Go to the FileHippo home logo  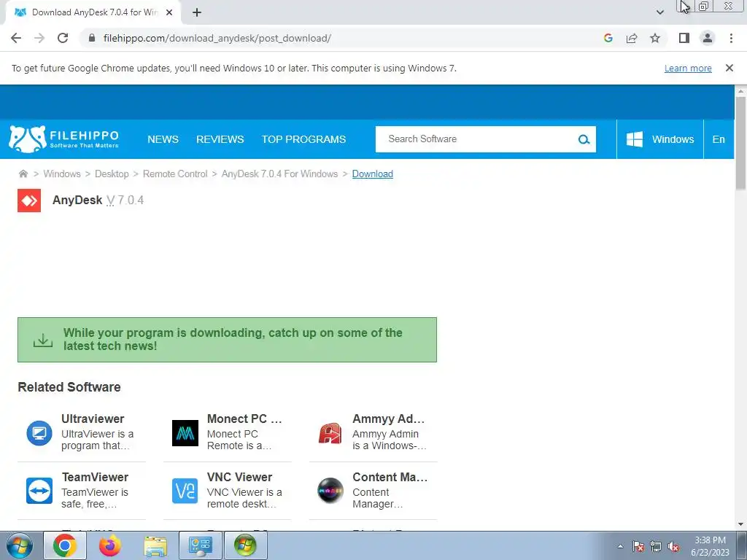pyautogui.click(x=63, y=139)
